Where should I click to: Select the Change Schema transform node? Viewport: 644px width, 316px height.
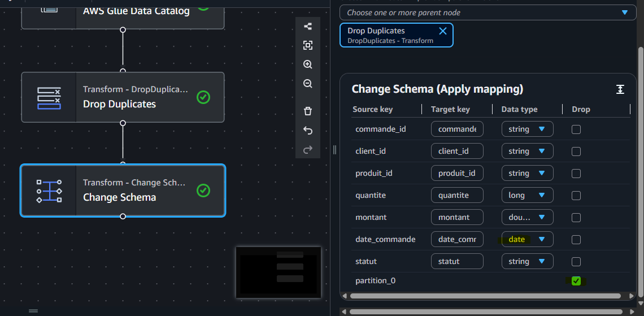coord(123,191)
